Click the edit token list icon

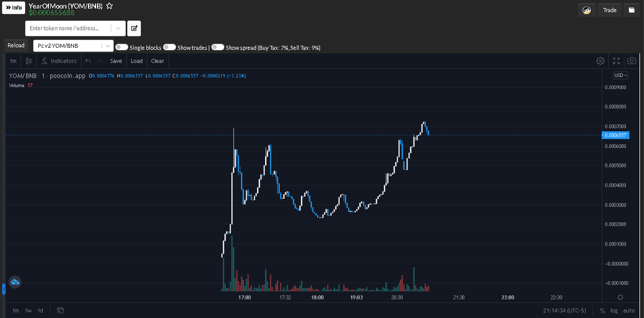[134, 28]
